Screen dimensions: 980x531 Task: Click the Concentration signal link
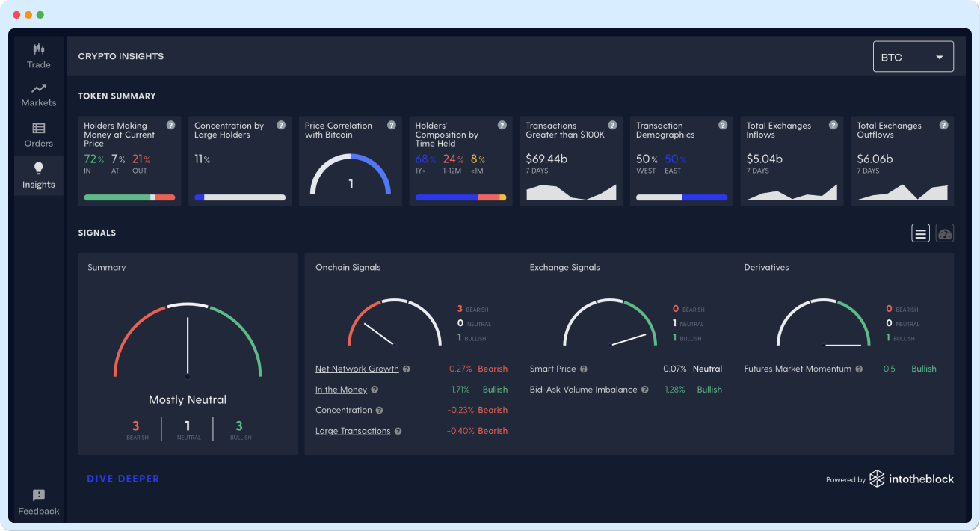click(343, 410)
